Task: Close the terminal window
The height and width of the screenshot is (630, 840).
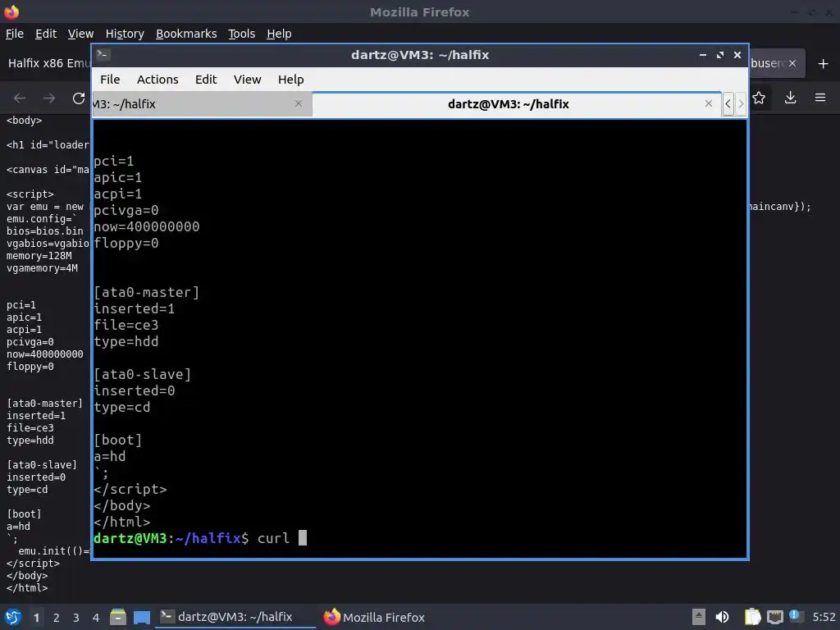Action: [x=737, y=55]
